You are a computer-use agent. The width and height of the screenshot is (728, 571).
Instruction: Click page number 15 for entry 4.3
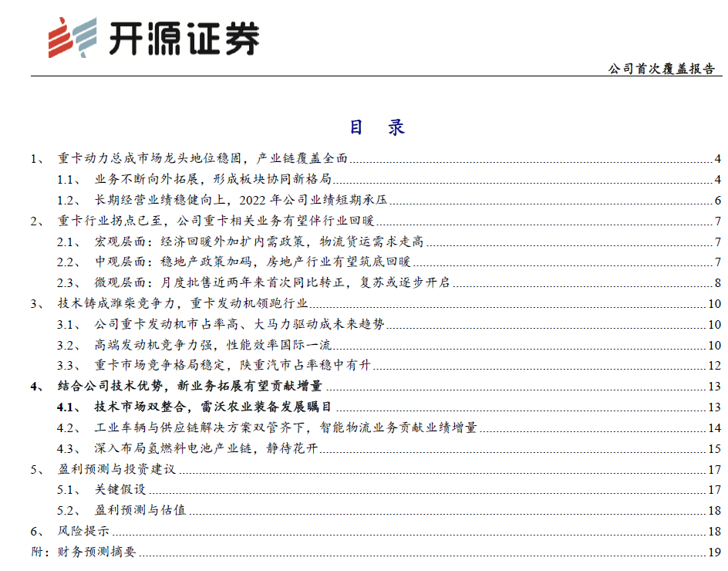click(x=715, y=449)
